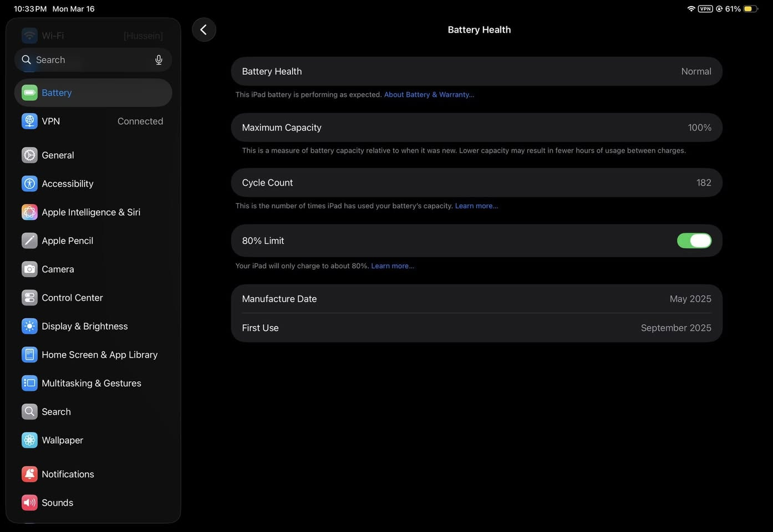Disable the 80% Limit switch
Image resolution: width=773 pixels, height=532 pixels.
pos(694,241)
